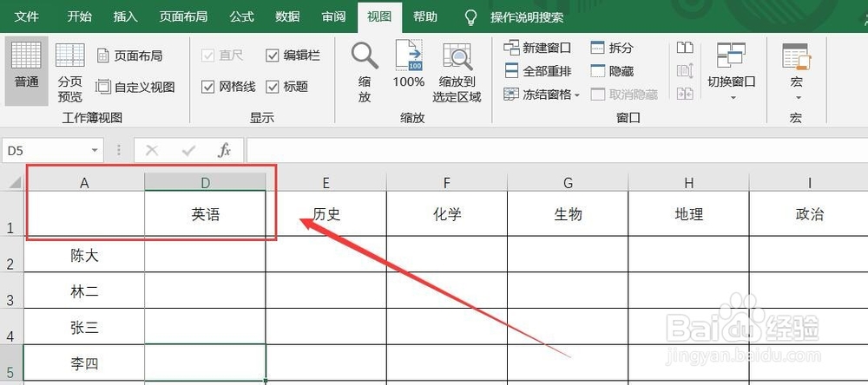
Task: Click the lightbulb Tell Me icon
Action: (470, 17)
